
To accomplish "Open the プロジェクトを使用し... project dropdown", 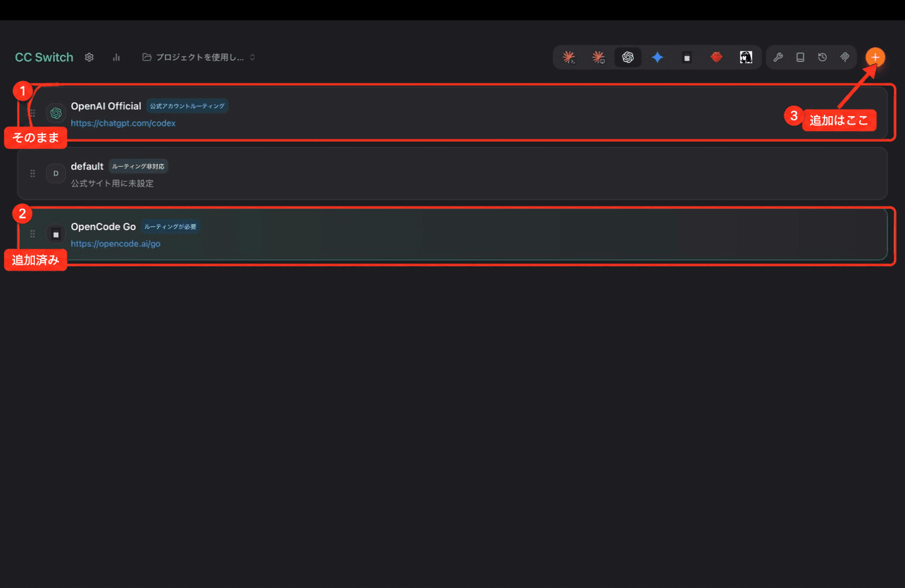I will pyautogui.click(x=199, y=57).
